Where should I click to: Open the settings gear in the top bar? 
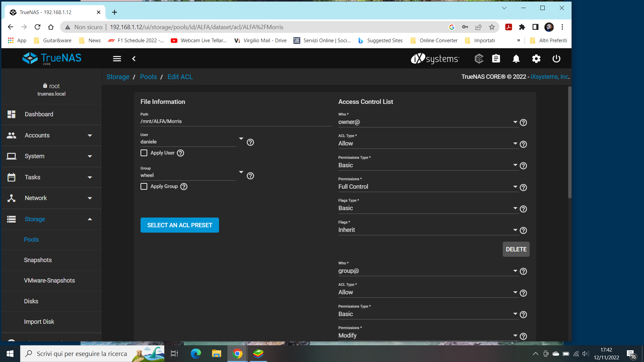[536, 59]
